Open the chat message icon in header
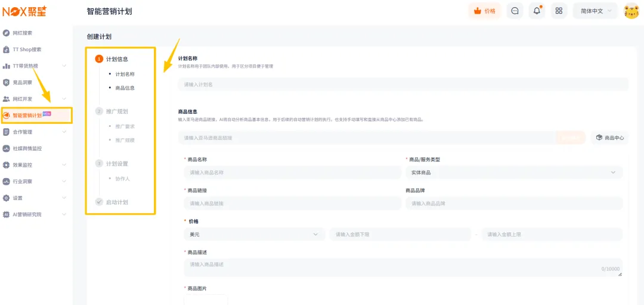This screenshot has height=305, width=644. point(515,11)
